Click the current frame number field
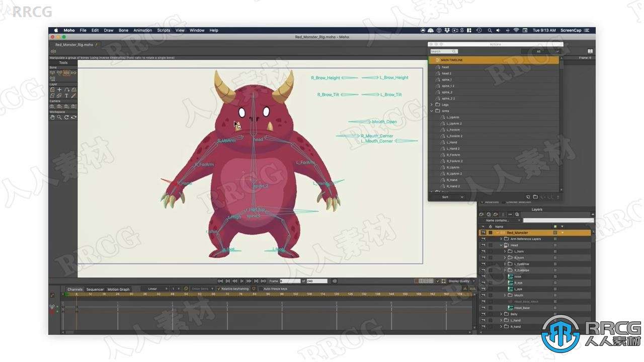This screenshot has height=362, width=644. (x=290, y=281)
